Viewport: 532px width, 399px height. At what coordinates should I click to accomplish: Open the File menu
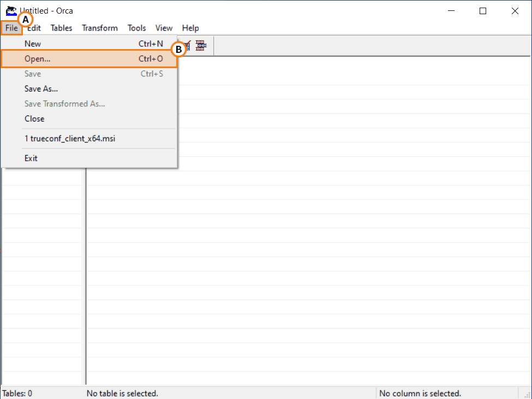pyautogui.click(x=11, y=28)
